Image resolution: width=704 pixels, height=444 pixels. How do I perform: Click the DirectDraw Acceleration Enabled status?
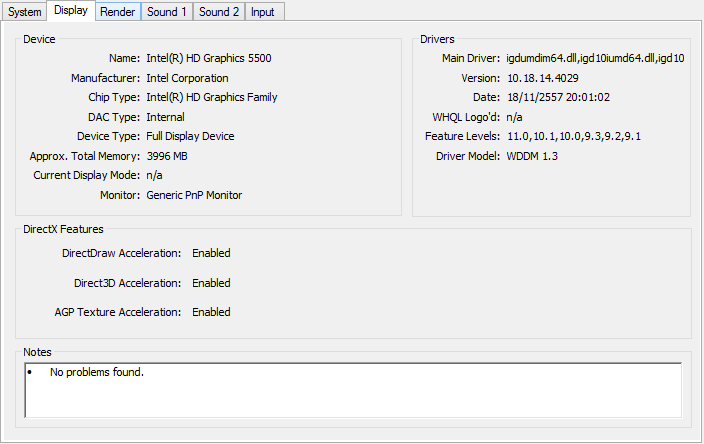(211, 253)
